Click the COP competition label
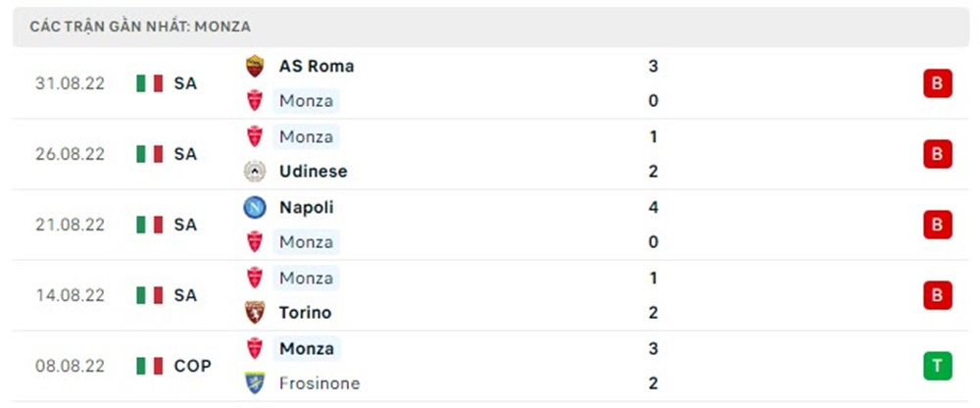This screenshot has height=408, width=980. 192,366
